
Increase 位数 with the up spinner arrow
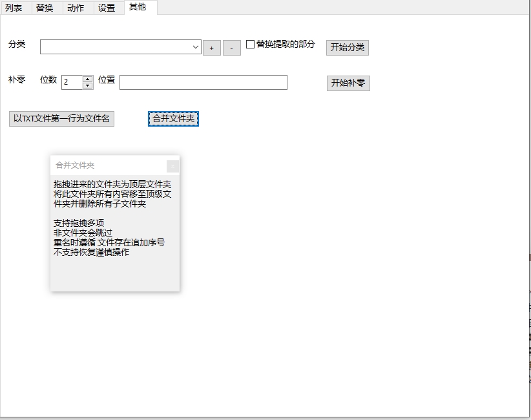[88, 79]
